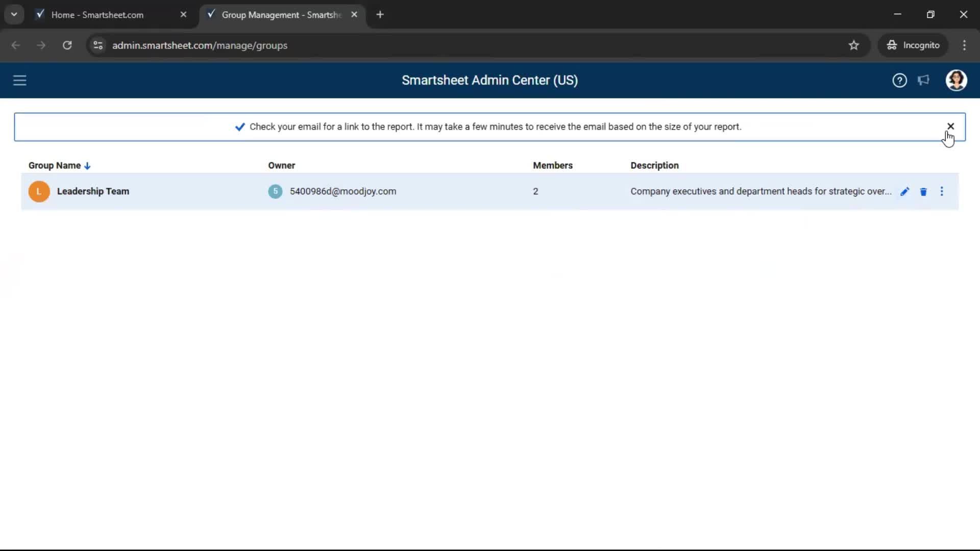Select the Leadership Team group name
This screenshot has width=980, height=551.
tap(93, 191)
